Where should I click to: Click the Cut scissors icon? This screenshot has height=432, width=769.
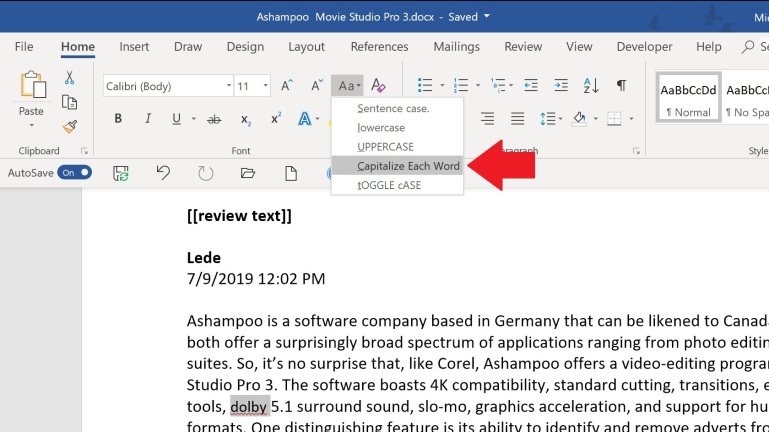[69, 77]
